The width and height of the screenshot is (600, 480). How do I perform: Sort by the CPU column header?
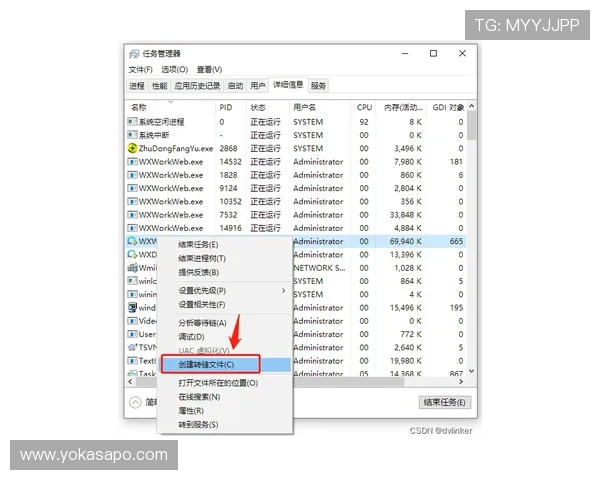(x=363, y=107)
